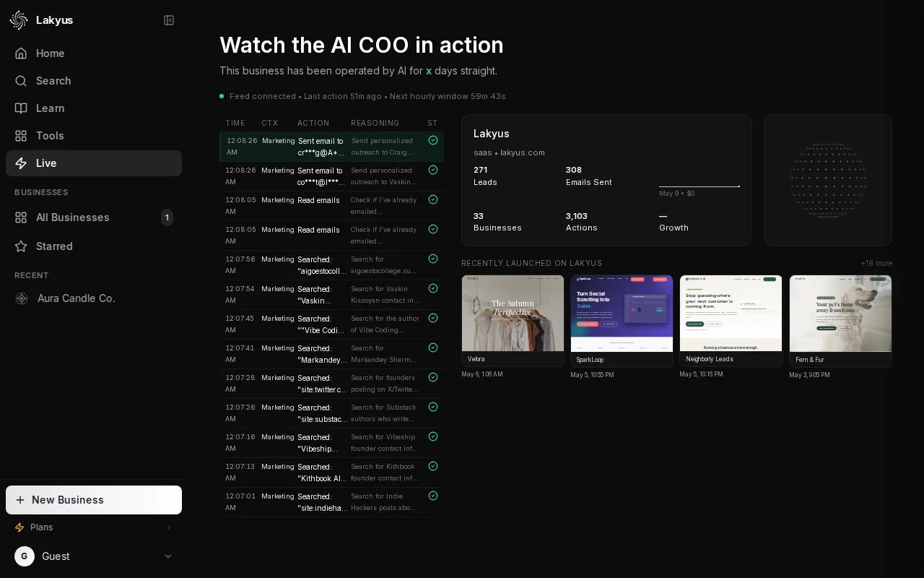Click the growth chart line May 9

699,186
